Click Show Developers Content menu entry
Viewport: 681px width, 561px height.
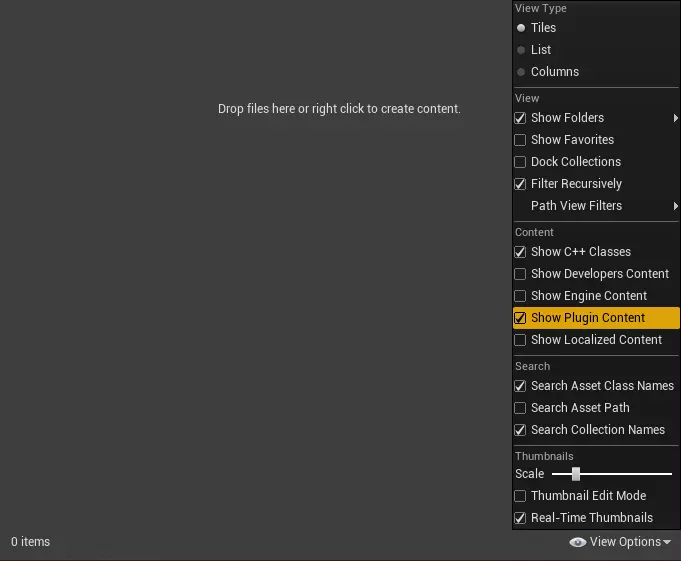coord(599,274)
